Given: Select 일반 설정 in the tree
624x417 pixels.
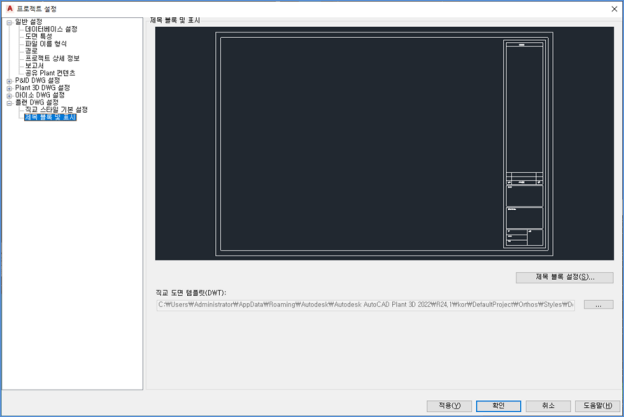Looking at the screenshot, I should (x=29, y=22).
